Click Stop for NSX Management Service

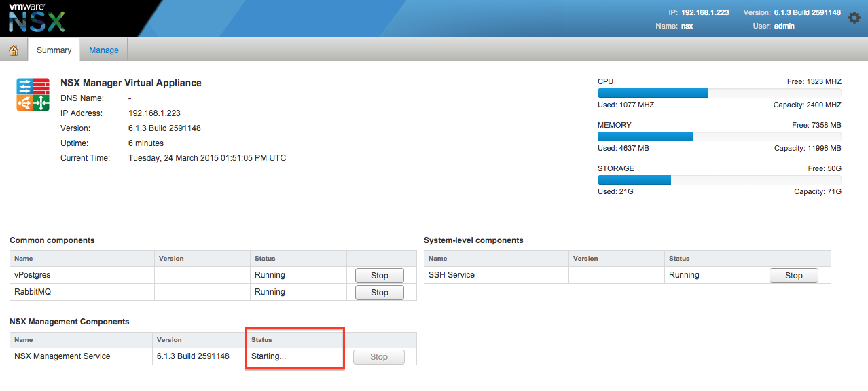tap(380, 357)
